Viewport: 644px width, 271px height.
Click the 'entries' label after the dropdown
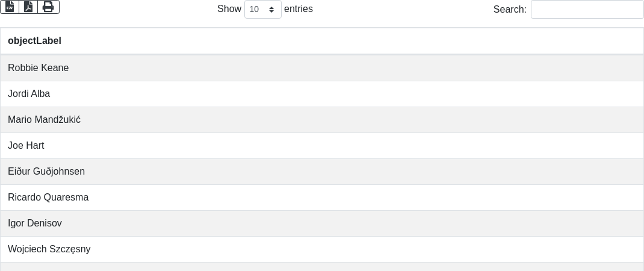coord(299,9)
